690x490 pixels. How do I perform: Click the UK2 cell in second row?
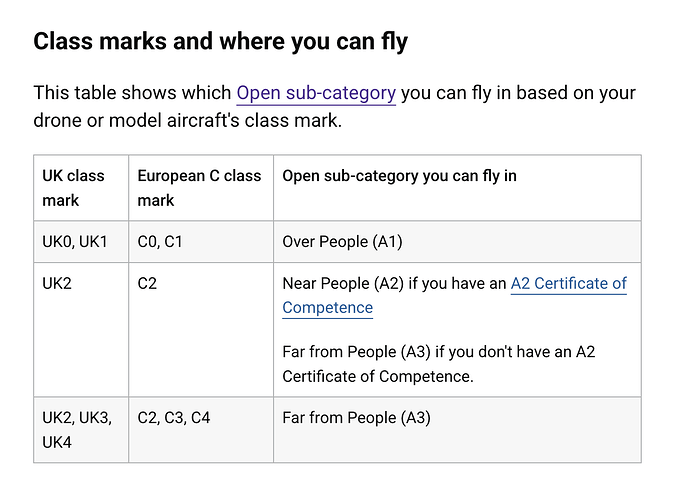click(81, 330)
